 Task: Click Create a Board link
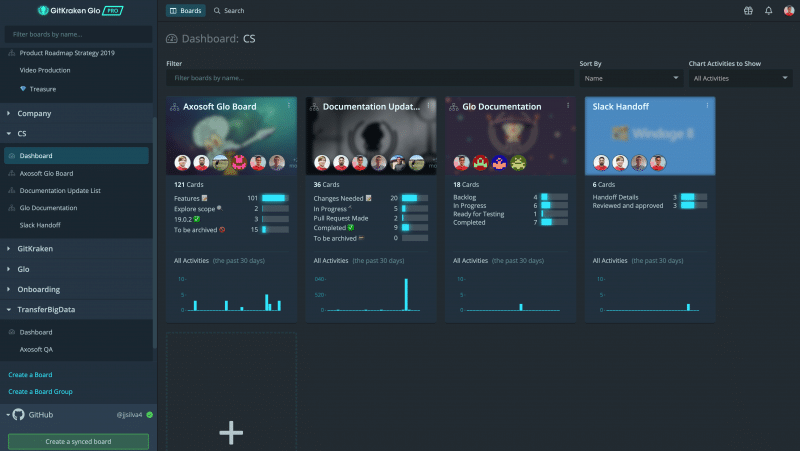pyautogui.click(x=30, y=374)
